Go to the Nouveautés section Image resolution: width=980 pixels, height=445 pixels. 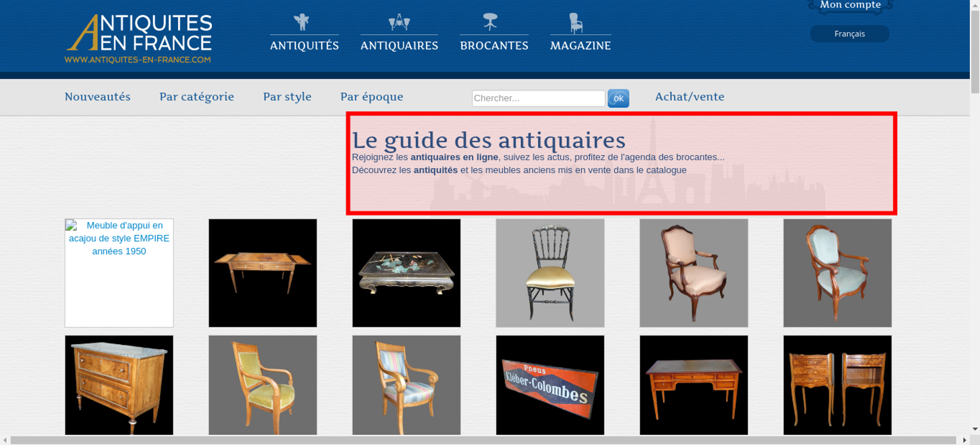tap(98, 97)
